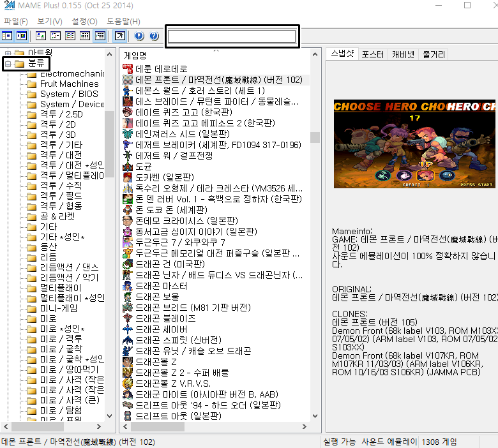Select 드래곤 스피릿 (신버전) game row
This screenshot has width=498, height=448.
click(179, 340)
